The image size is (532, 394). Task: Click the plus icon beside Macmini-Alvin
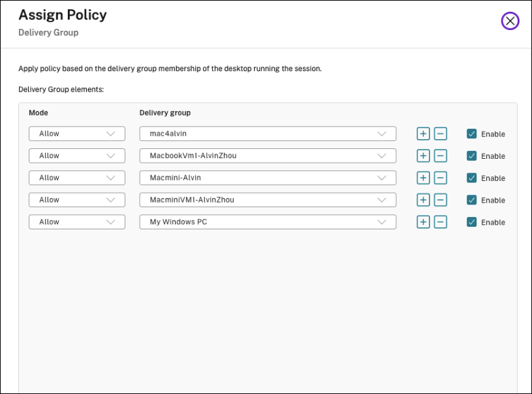pyautogui.click(x=423, y=178)
